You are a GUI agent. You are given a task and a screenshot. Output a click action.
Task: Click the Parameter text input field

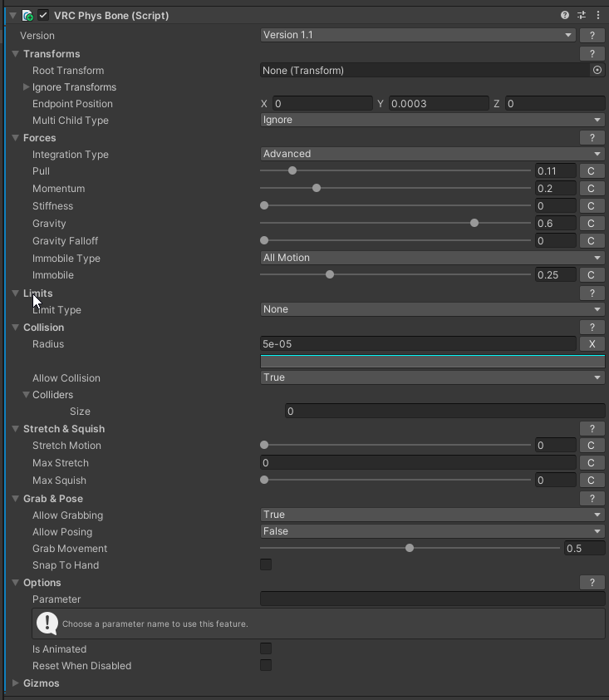[432, 599]
